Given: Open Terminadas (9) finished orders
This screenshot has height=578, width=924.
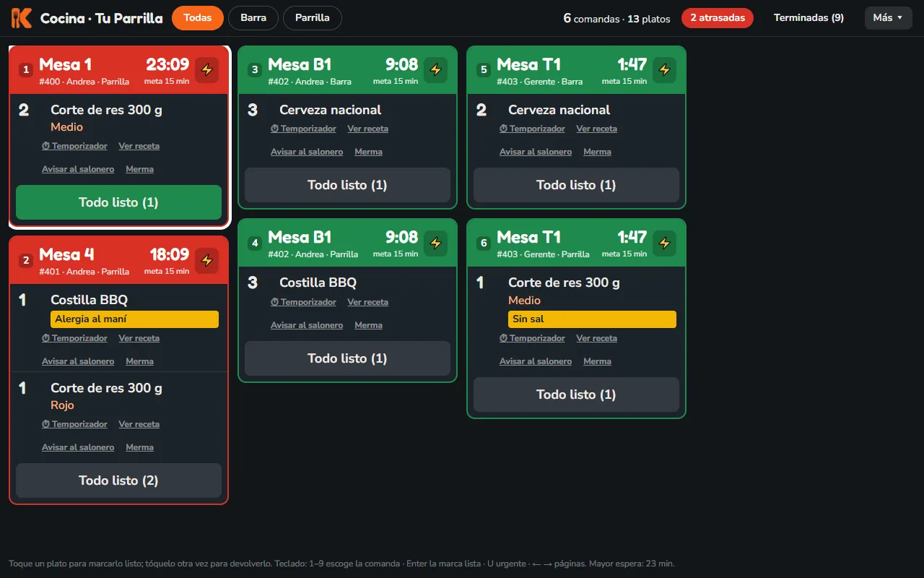Looking at the screenshot, I should point(808,18).
